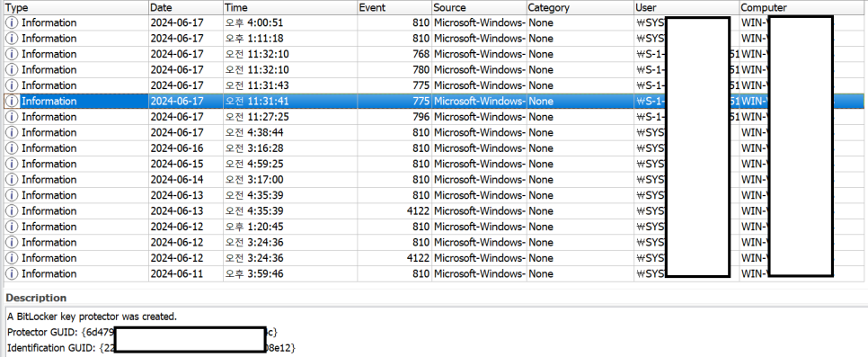This screenshot has width=868, height=357.
Task: Click the Description panel heading
Action: pyautogui.click(x=36, y=298)
